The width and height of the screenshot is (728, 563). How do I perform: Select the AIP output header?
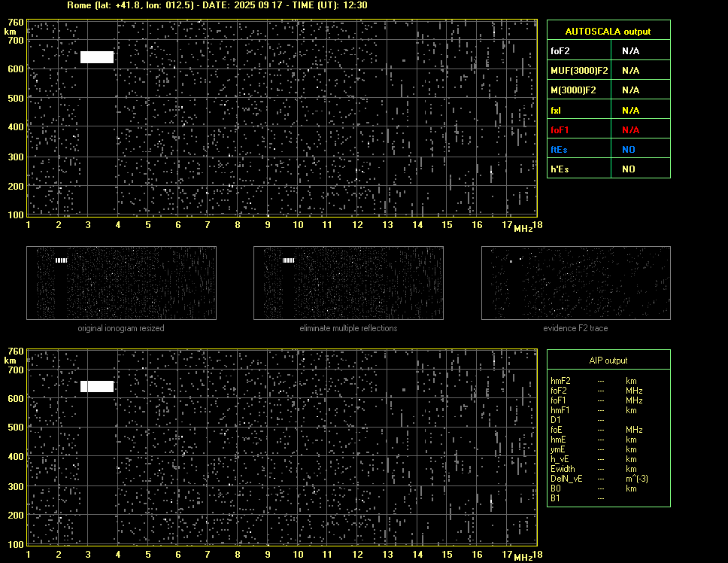pos(608,361)
